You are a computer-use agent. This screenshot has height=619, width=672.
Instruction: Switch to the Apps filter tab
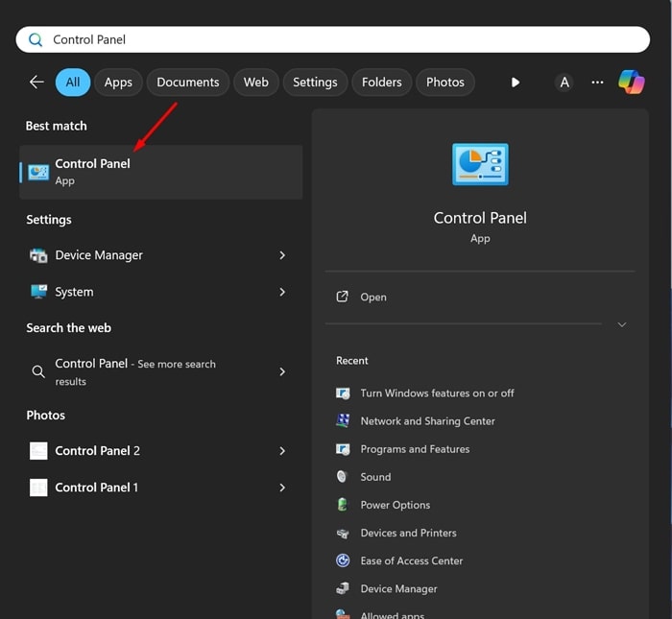point(118,83)
